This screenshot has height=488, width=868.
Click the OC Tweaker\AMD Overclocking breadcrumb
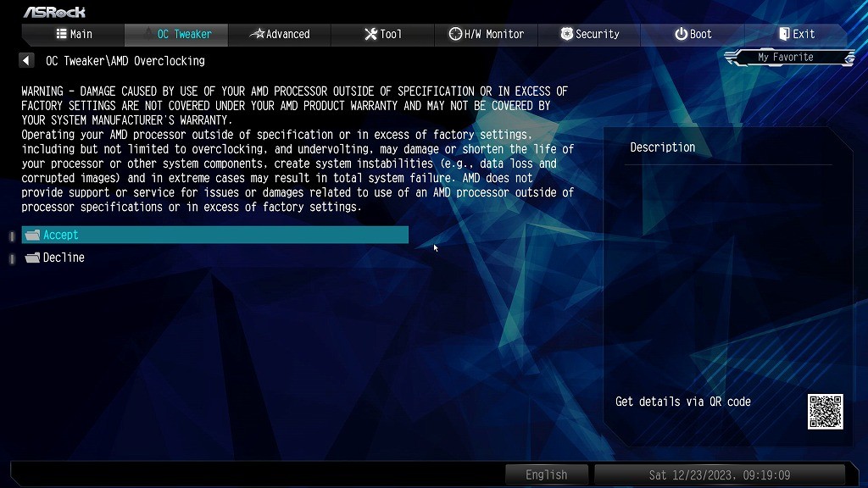125,61
